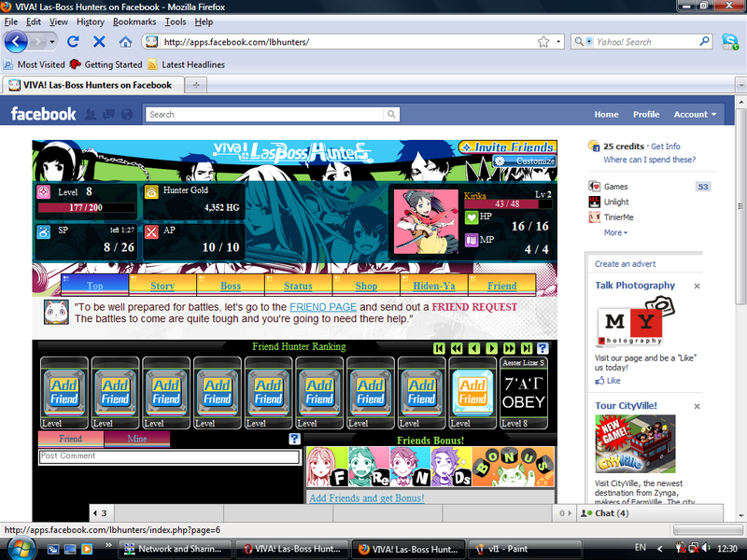
Task: Expand the hidden system tray icons arrow
Action: tap(660, 549)
